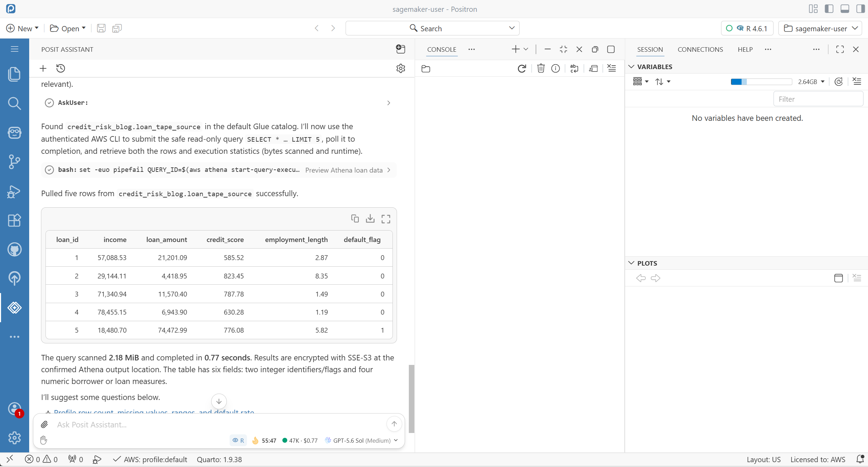The width and height of the screenshot is (868, 467).
Task: Open the Explorer files icon in sidebar
Action: click(14, 74)
